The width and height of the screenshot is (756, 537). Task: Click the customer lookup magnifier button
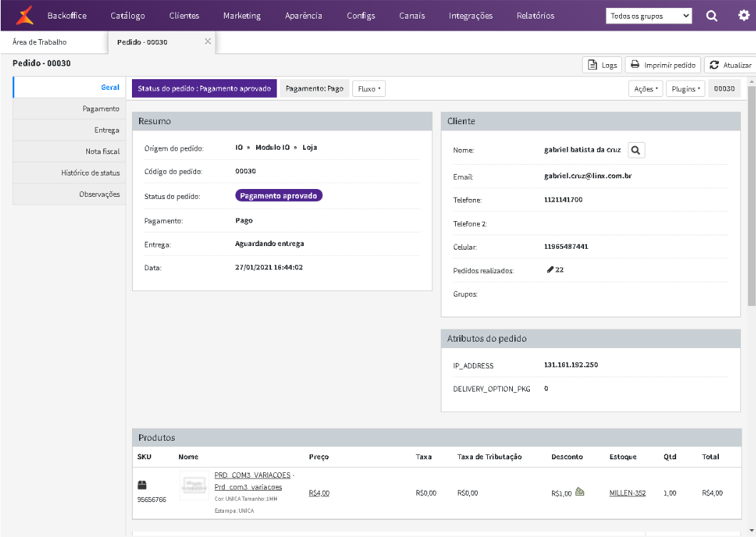(x=637, y=150)
